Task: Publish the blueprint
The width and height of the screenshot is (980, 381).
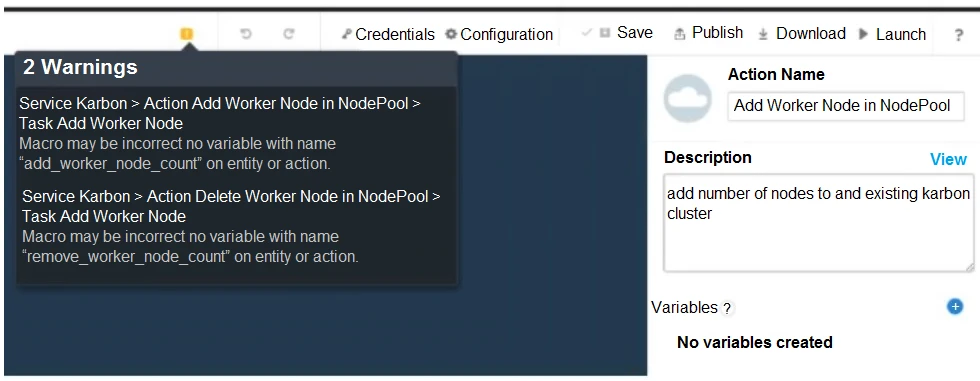Action: pyautogui.click(x=709, y=32)
